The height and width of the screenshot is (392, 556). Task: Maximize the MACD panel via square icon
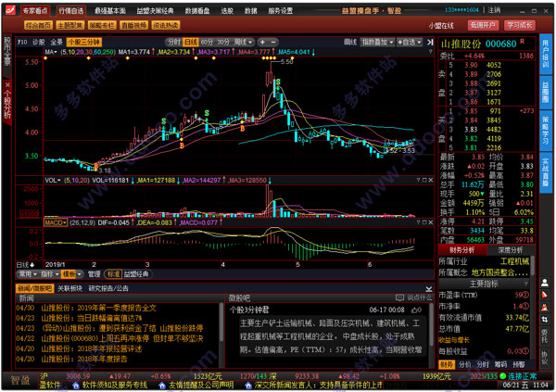point(424,222)
